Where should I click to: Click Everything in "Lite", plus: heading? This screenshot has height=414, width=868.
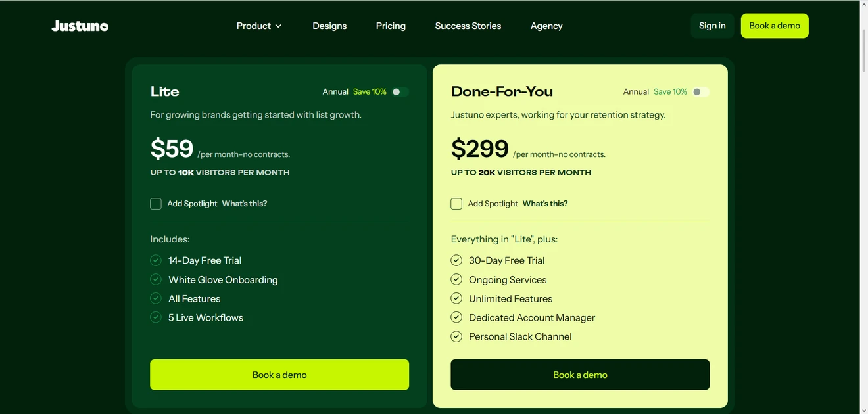504,239
